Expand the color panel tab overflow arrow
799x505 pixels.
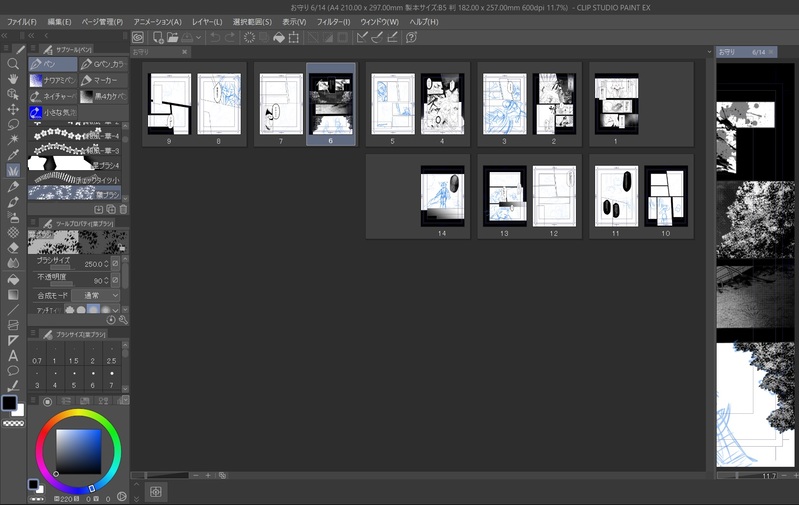(x=124, y=401)
